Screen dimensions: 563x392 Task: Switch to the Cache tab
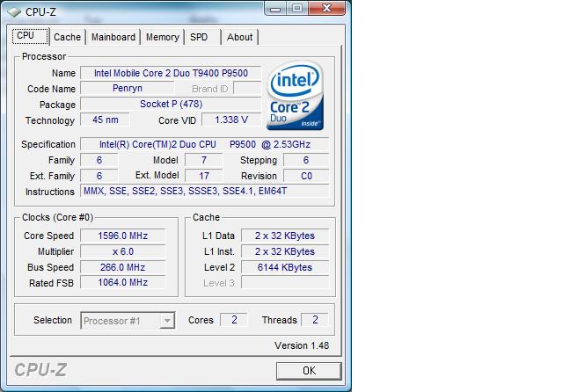coord(67,37)
